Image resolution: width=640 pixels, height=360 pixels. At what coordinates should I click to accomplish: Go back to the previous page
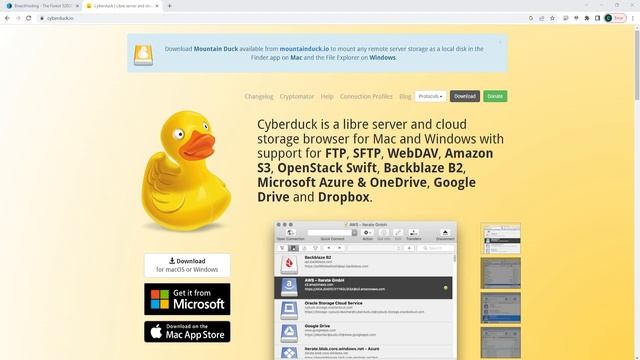7,18
